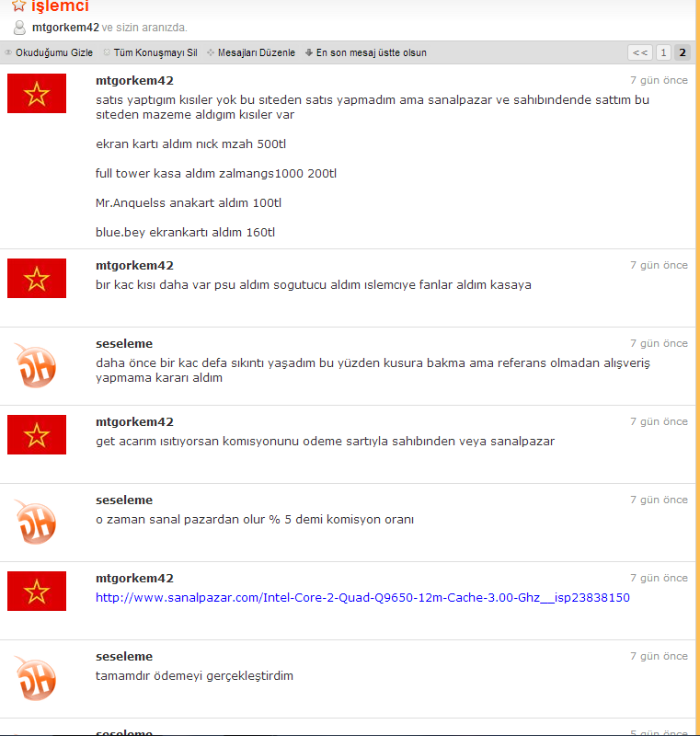Open the sanalpazar.com Intel Core 2 Quad link
Screen dimensions: 700x736
tap(362, 598)
